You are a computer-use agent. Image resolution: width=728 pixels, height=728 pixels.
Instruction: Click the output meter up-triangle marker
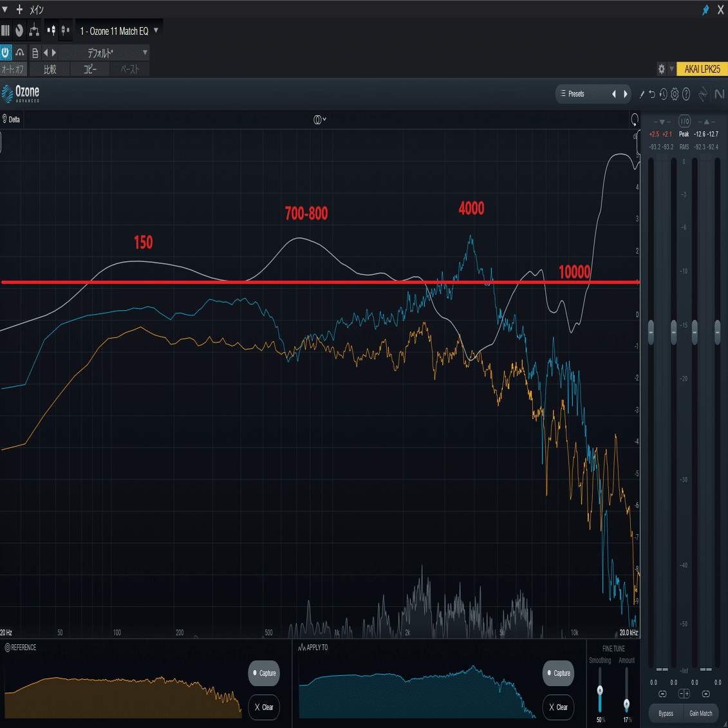[x=707, y=122]
